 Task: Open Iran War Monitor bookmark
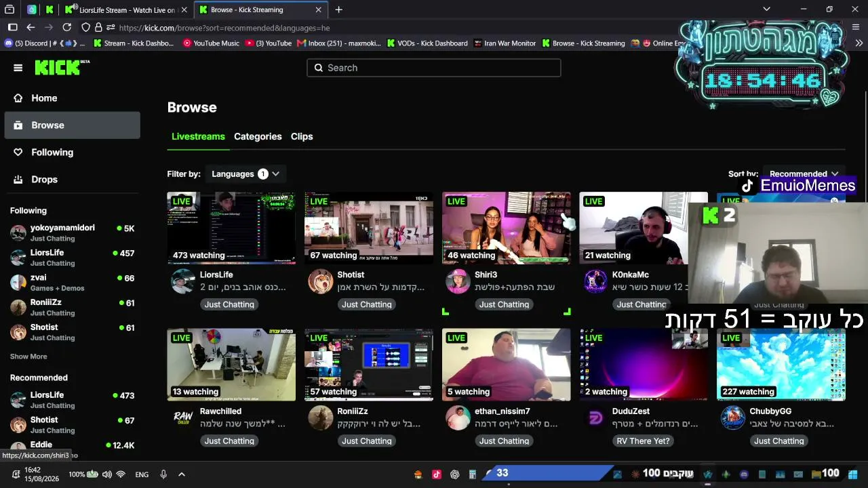[505, 43]
